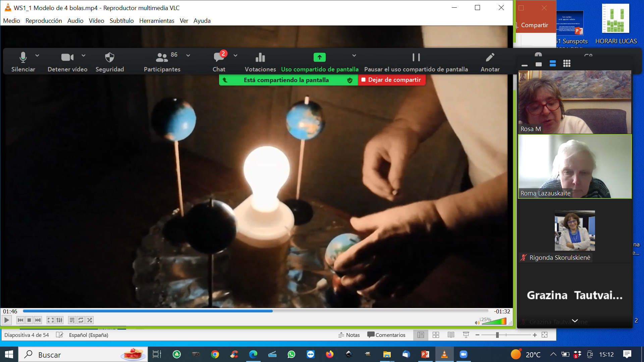Switch Zoom strip to grid view
The image size is (644, 362).
click(x=567, y=64)
